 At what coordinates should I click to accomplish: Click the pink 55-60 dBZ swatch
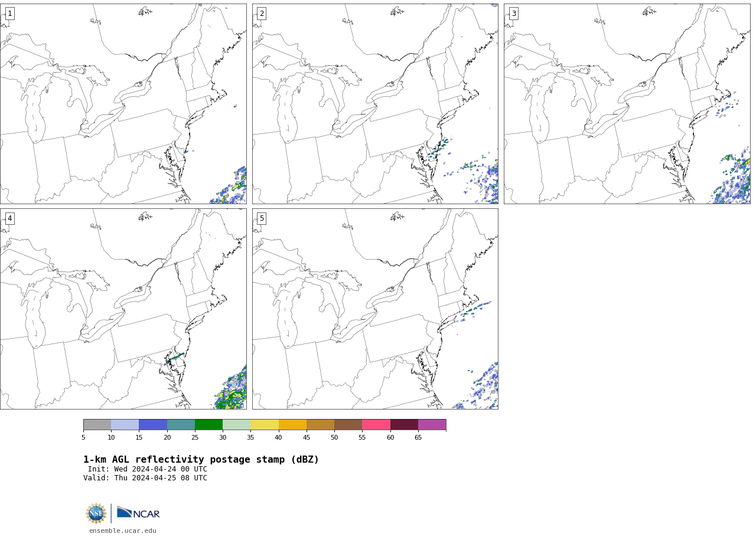[x=376, y=425]
